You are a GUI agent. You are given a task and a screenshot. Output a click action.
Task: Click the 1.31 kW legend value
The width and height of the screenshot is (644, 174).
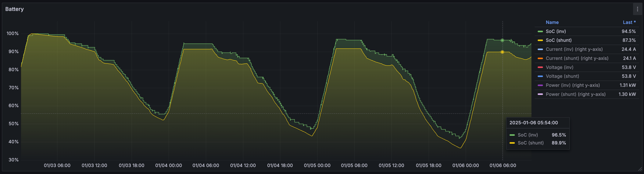click(628, 85)
